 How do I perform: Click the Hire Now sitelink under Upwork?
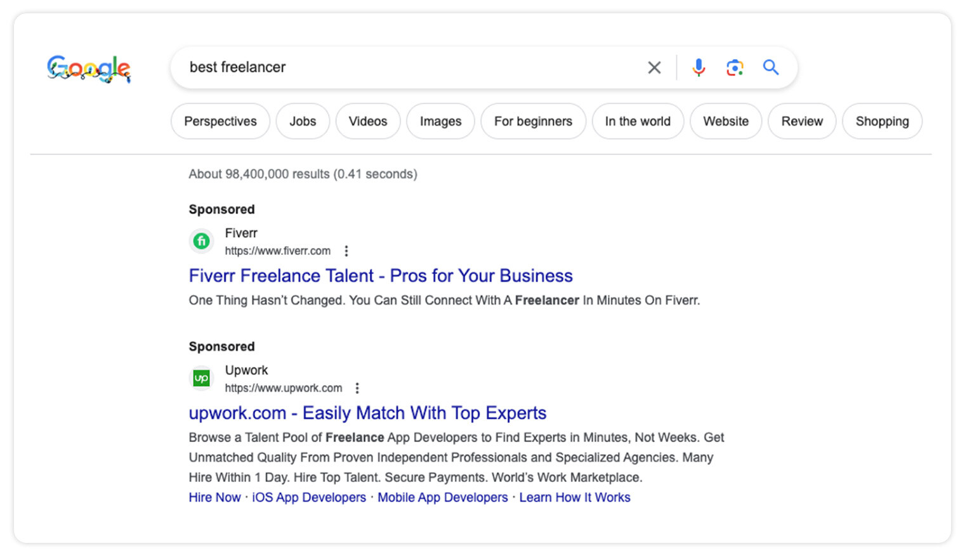(214, 497)
